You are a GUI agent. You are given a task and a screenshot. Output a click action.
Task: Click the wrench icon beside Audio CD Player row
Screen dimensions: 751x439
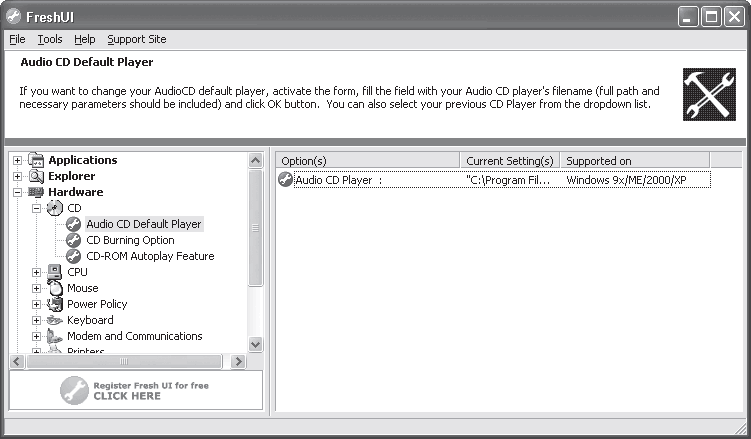(x=285, y=180)
